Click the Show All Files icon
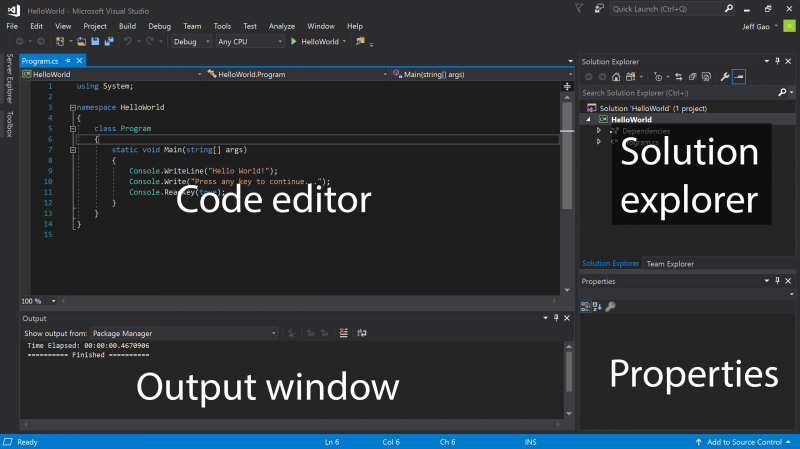This screenshot has width=800, height=449. point(706,77)
